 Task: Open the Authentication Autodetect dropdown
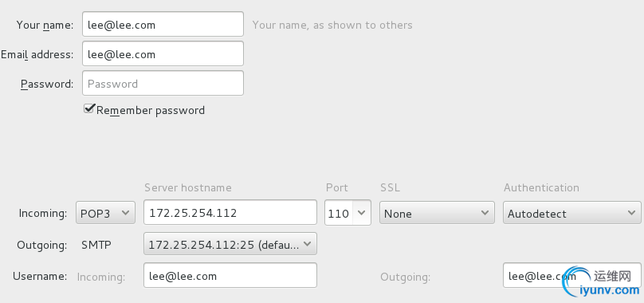(x=572, y=213)
